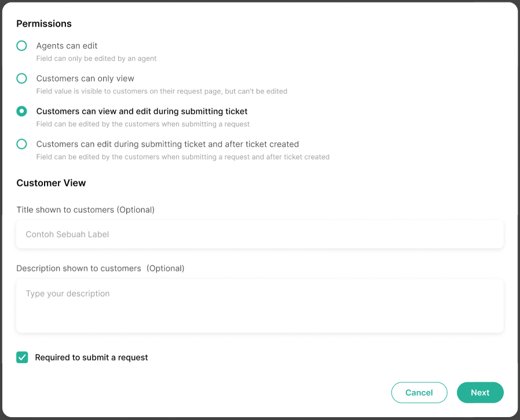Viewport: 520px width, 420px height.
Task: Uncheck the 'Required to submit a request' checkbox
Action: (x=22, y=357)
